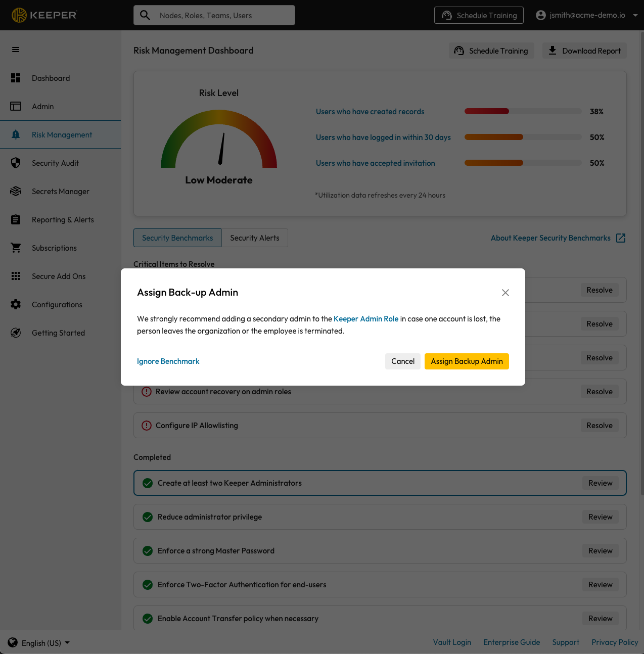Focus the Nodes, Roles, Teams, Users search field
Viewport: 644px width, 654px height.
coord(214,15)
